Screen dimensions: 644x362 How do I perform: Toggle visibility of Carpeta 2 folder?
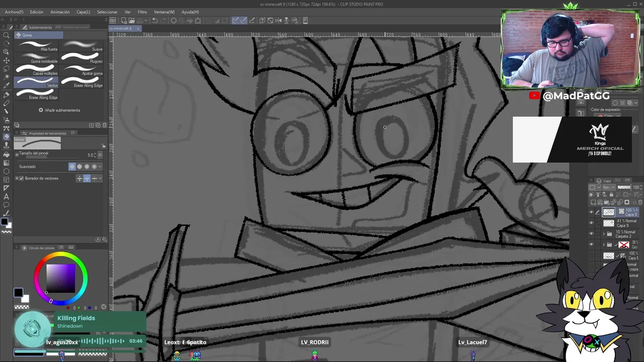tap(591, 234)
